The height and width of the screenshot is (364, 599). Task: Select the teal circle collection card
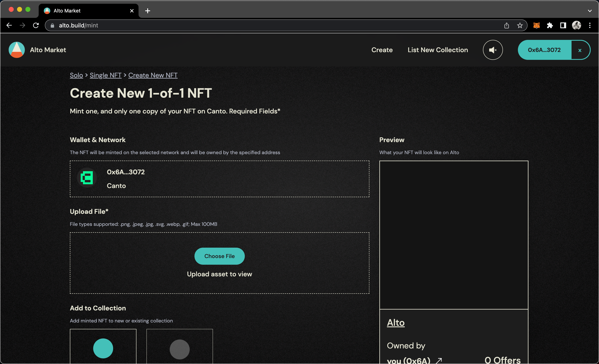(x=103, y=347)
